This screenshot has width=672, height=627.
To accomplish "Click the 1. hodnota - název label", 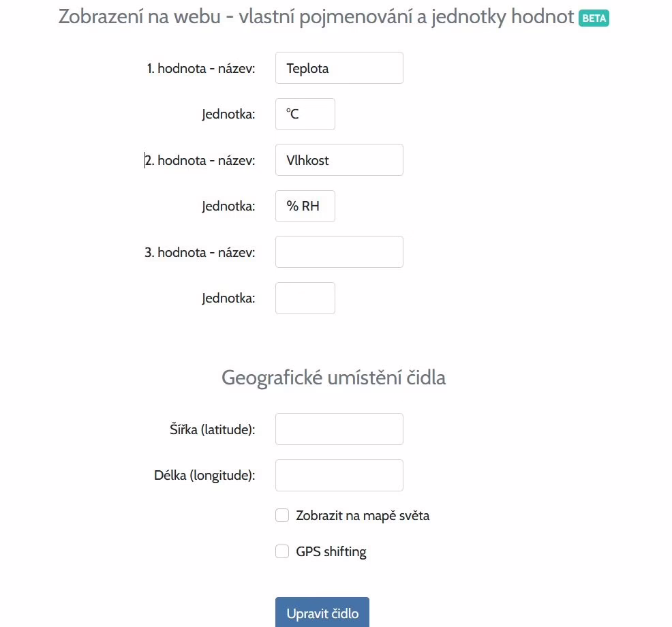I will click(x=201, y=69).
